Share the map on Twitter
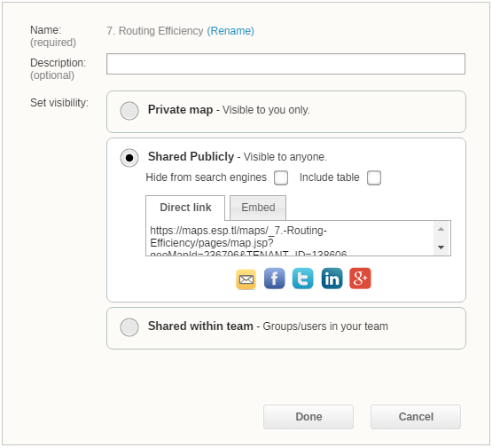Screen dimensions: 492x448 303,279
